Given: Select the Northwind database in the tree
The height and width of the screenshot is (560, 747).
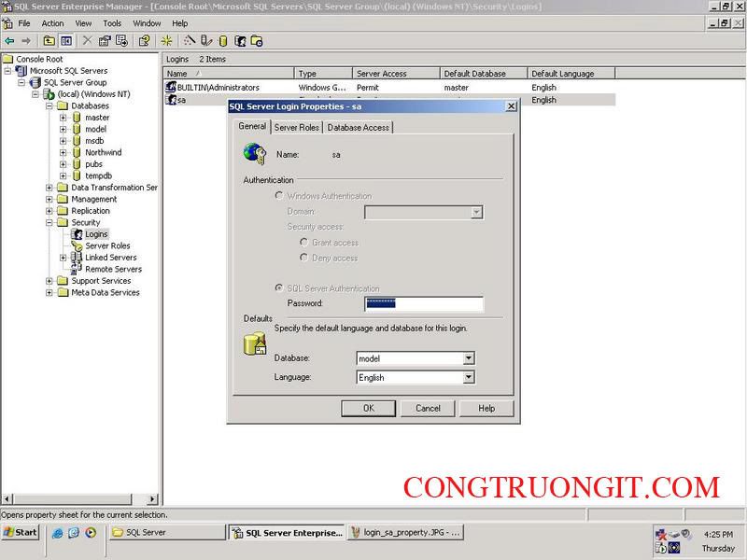Looking at the screenshot, I should [x=103, y=152].
